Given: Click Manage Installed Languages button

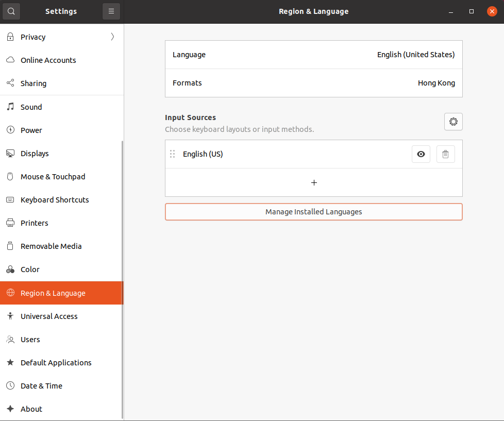Looking at the screenshot, I should [313, 212].
